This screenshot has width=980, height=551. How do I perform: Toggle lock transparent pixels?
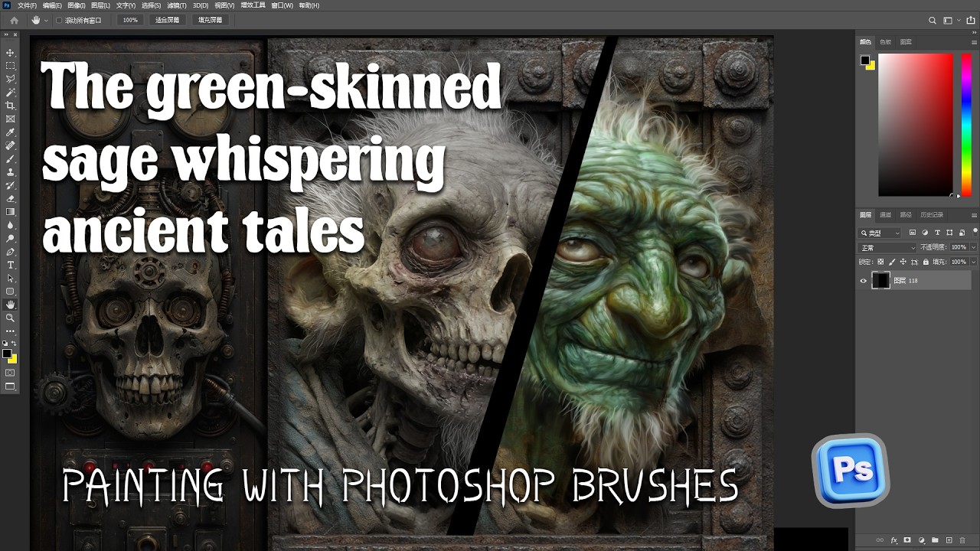[880, 262]
